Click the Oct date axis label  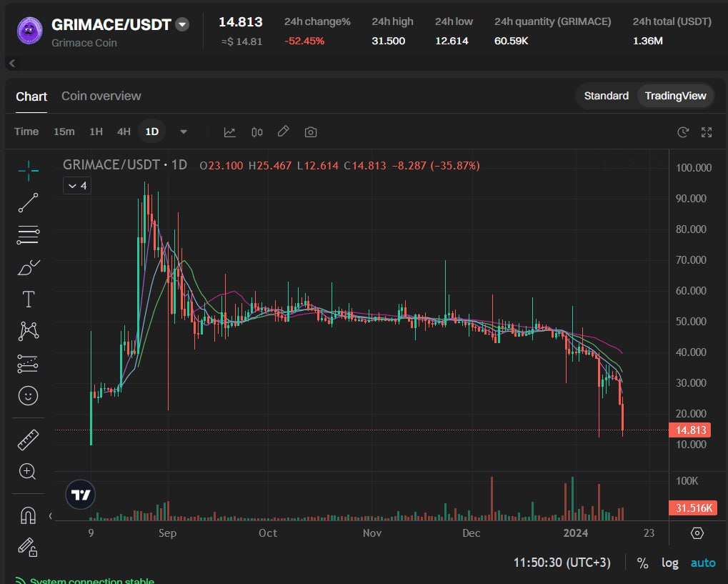point(268,533)
